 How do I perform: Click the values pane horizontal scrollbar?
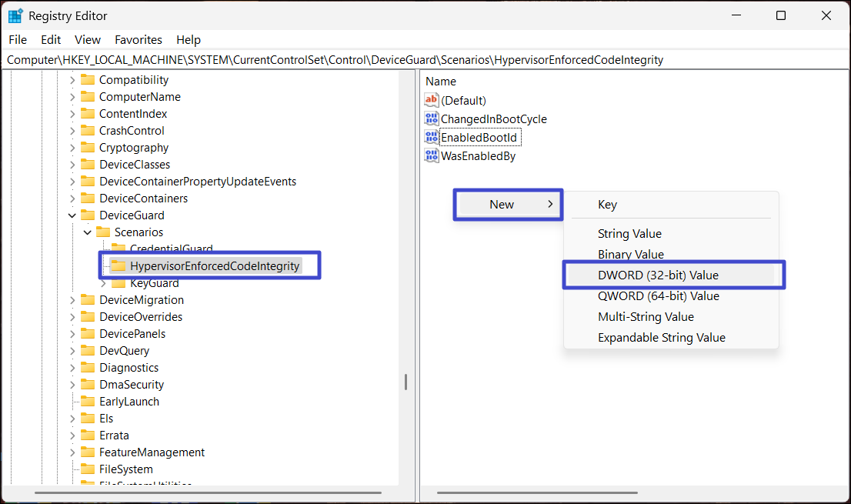537,492
